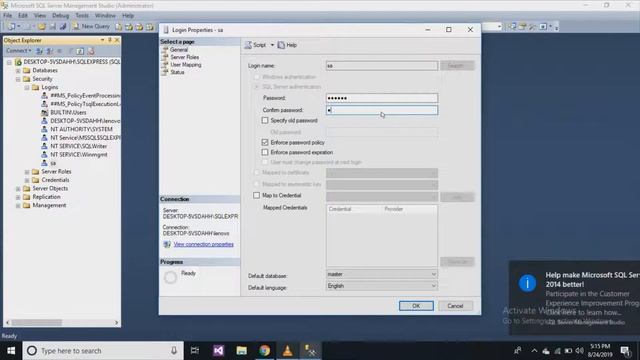Click the Server Objects folder icon

tap(27, 188)
